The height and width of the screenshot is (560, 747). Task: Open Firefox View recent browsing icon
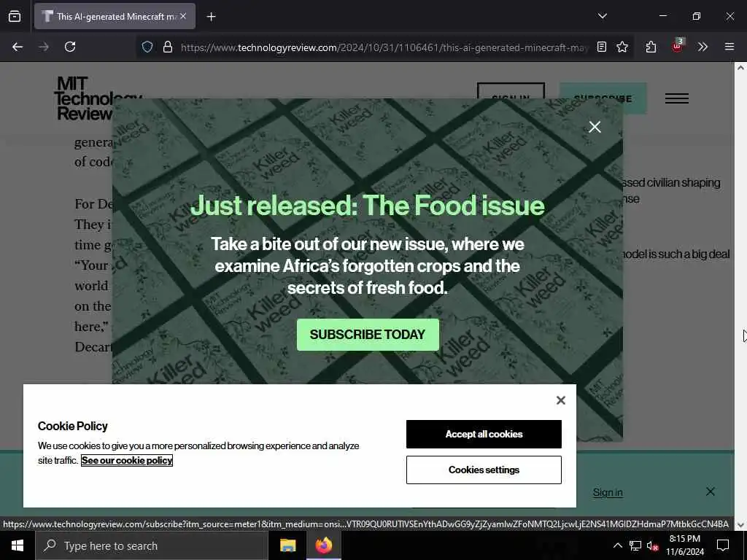pyautogui.click(x=15, y=16)
